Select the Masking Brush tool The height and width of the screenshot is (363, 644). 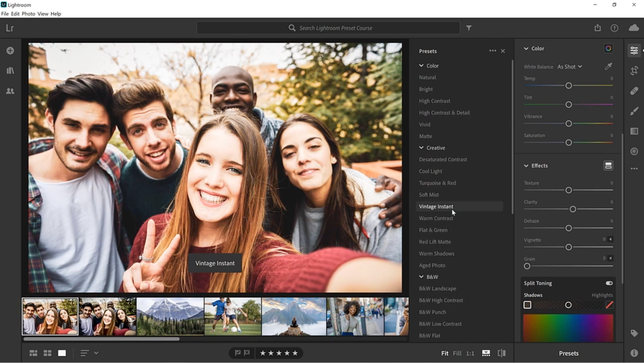[634, 111]
